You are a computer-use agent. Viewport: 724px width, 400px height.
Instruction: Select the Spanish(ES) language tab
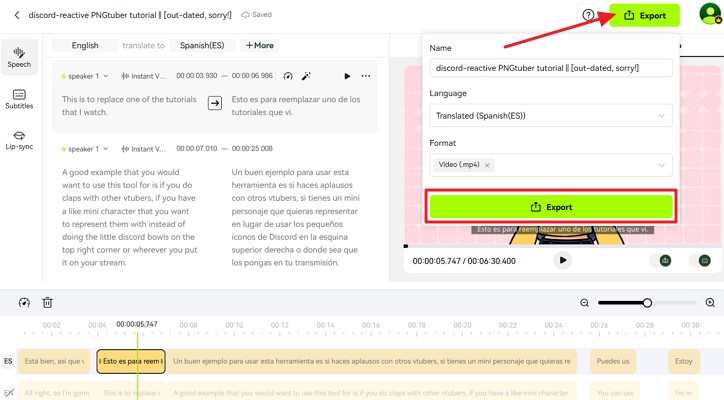[202, 45]
